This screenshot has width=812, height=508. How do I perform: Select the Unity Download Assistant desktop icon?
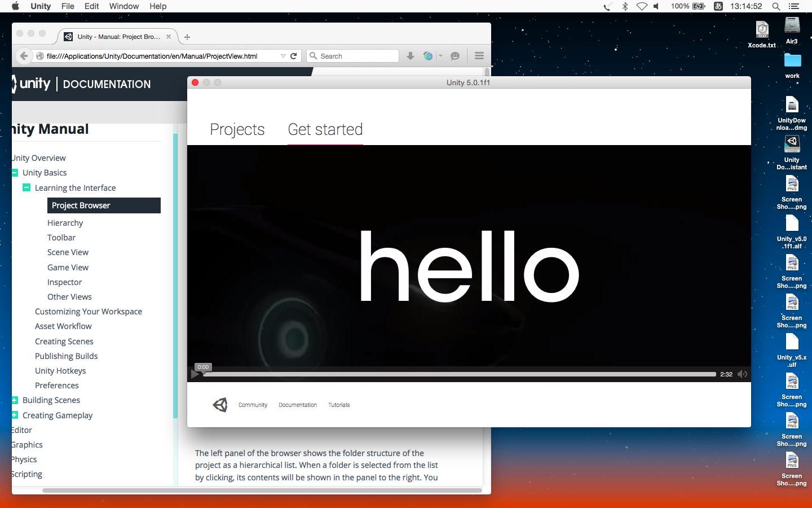coord(792,152)
